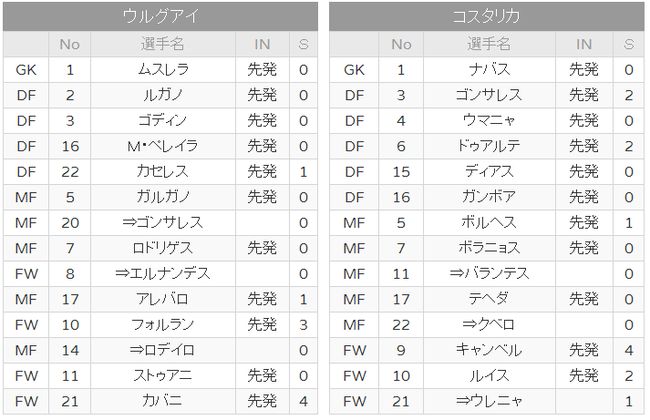Click the No column header for Uruguay
The width and height of the screenshot is (650, 420).
click(x=70, y=44)
